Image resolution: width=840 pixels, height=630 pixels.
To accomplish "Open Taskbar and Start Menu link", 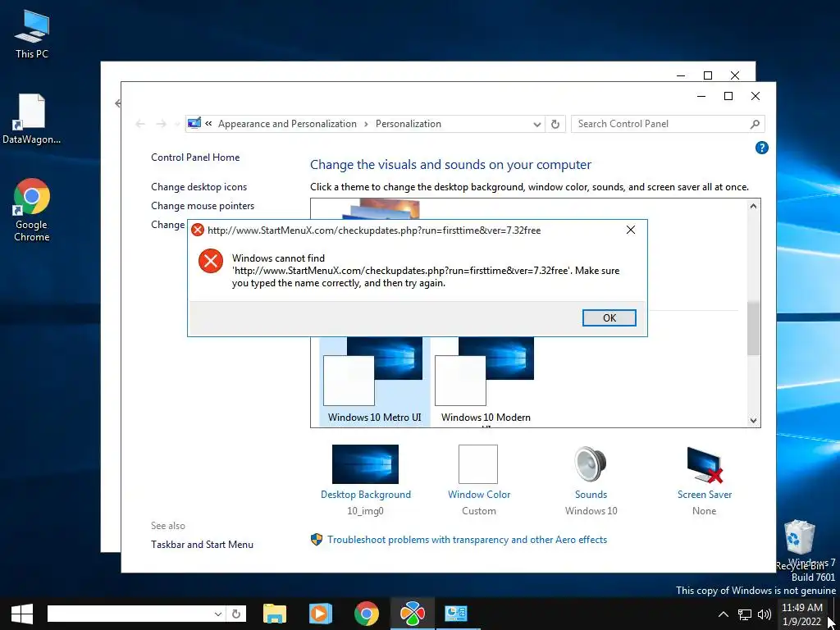I will click(202, 545).
